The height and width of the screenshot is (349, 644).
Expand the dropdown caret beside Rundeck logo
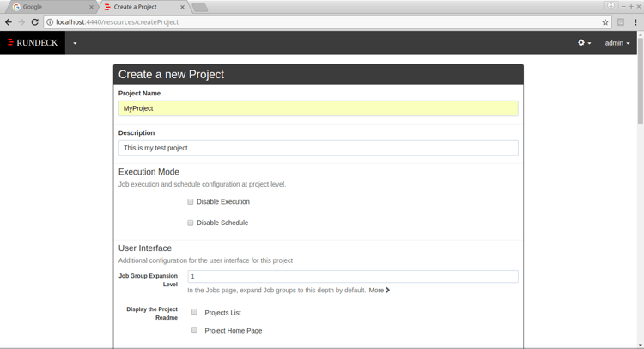point(75,43)
